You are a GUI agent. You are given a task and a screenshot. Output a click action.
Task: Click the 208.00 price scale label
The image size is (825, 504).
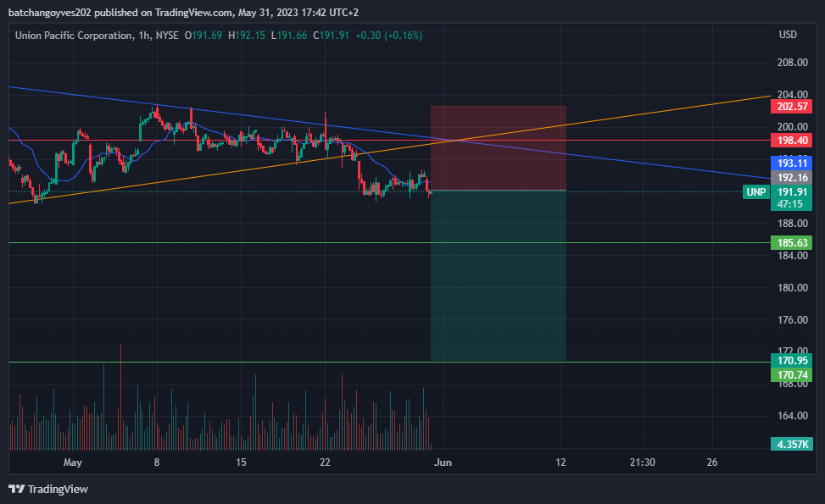(x=793, y=63)
